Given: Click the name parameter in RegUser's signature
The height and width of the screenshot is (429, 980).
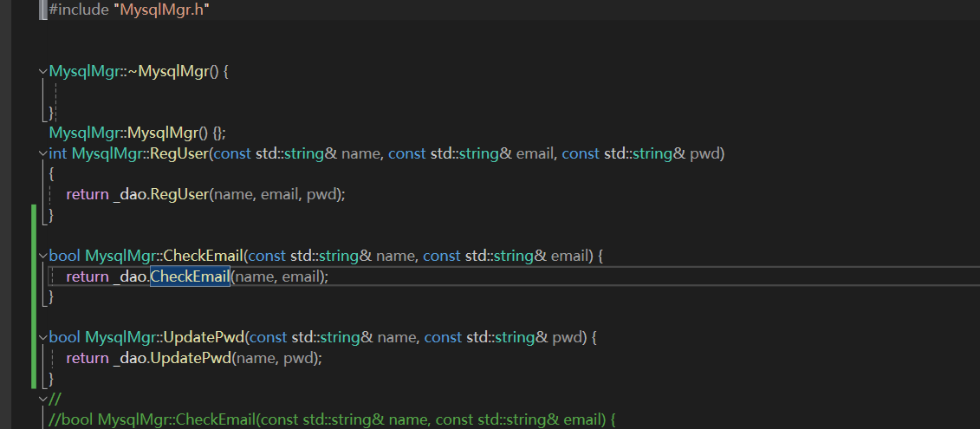Looking at the screenshot, I should (360, 153).
